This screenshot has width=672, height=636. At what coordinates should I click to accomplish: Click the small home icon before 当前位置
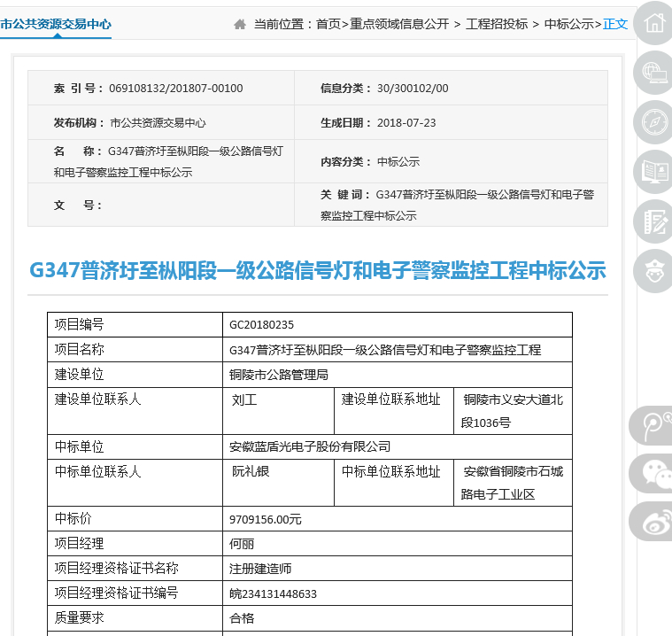(240, 24)
